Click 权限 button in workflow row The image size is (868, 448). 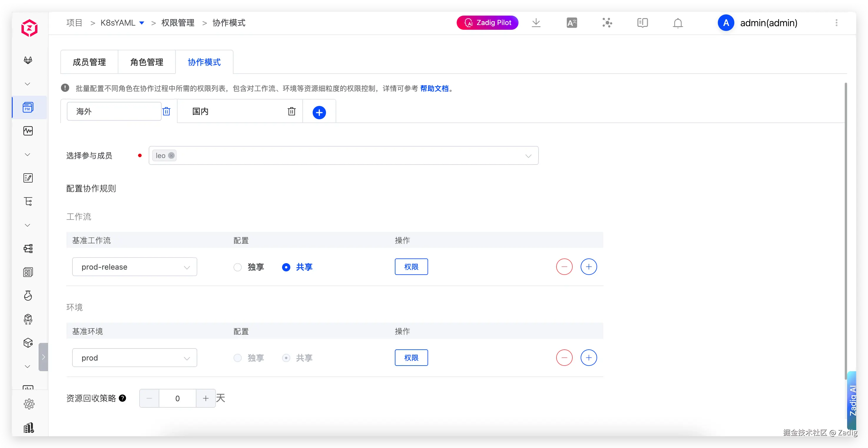[x=411, y=267]
